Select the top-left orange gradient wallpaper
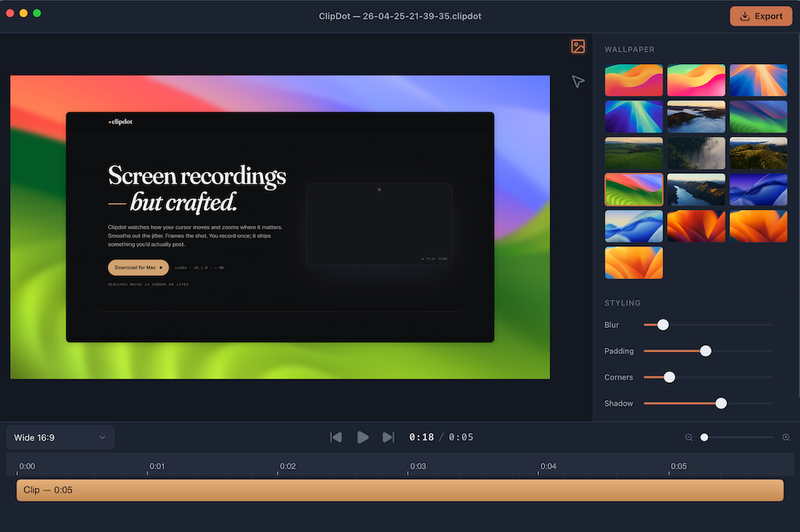 (634, 80)
